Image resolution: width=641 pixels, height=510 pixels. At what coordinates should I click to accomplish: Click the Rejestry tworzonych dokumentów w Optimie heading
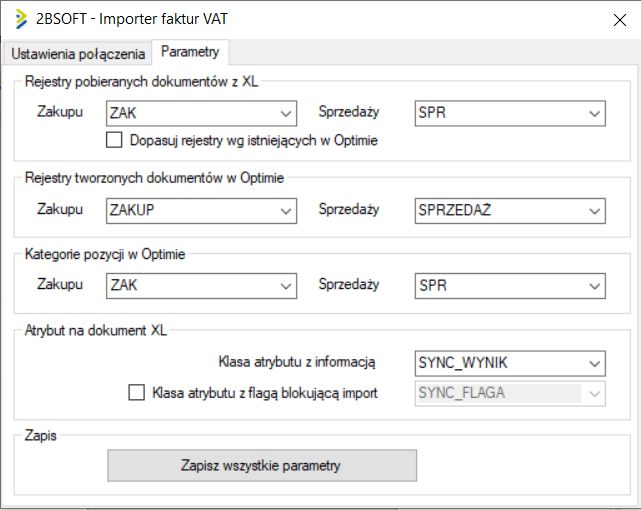coord(154,178)
